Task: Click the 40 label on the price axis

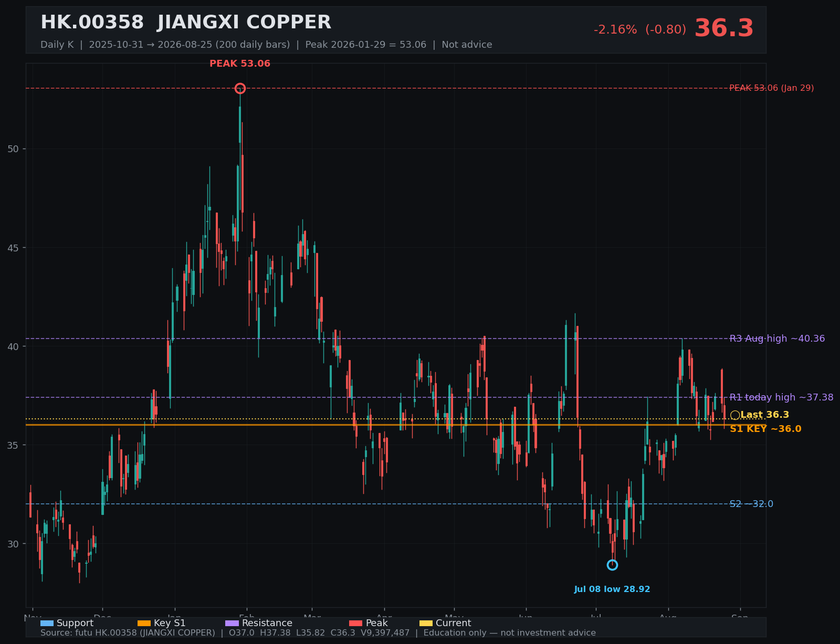Action: click(13, 346)
